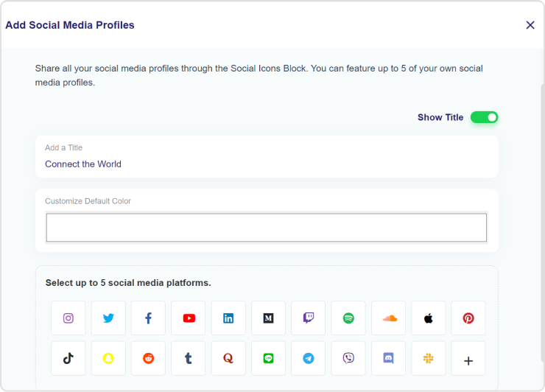Choose the Telegram icon

pyautogui.click(x=309, y=358)
